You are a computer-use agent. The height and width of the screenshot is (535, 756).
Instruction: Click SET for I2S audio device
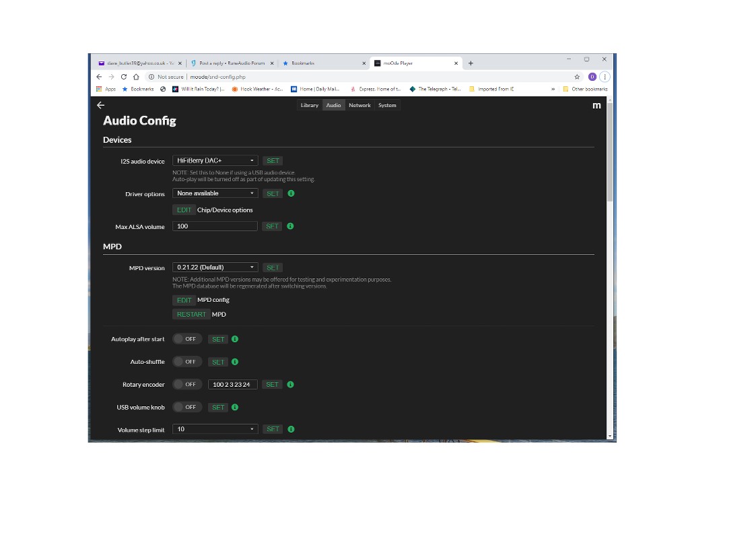pyautogui.click(x=273, y=161)
